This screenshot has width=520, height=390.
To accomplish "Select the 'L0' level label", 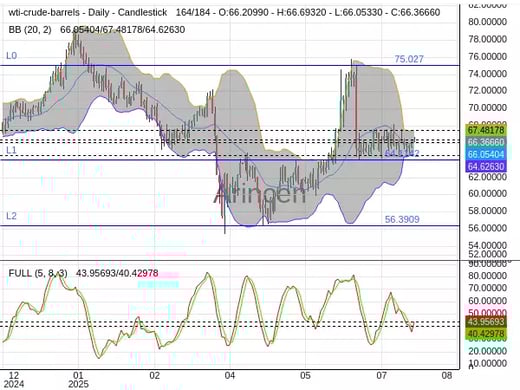I will tap(12, 56).
